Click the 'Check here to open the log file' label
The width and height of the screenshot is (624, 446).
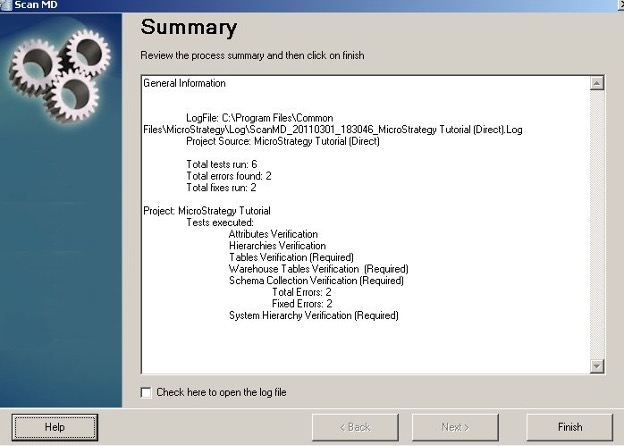click(221, 392)
